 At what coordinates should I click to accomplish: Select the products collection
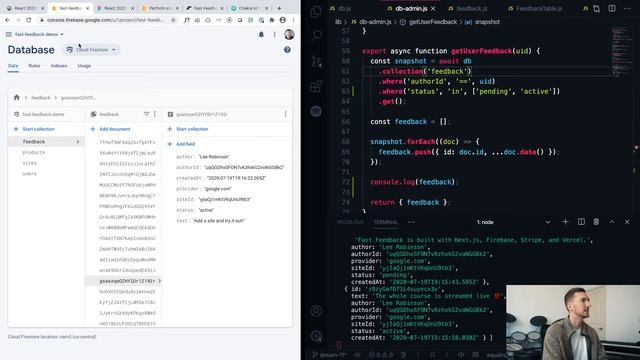pyautogui.click(x=33, y=152)
